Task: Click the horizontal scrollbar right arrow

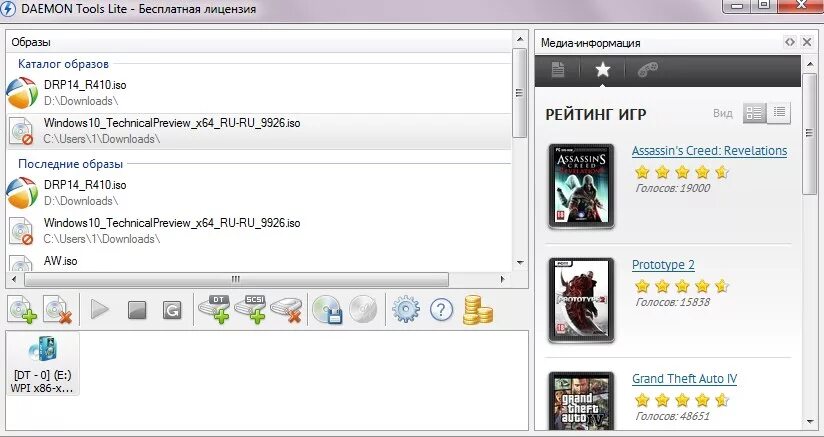Action: pyautogui.click(x=502, y=279)
